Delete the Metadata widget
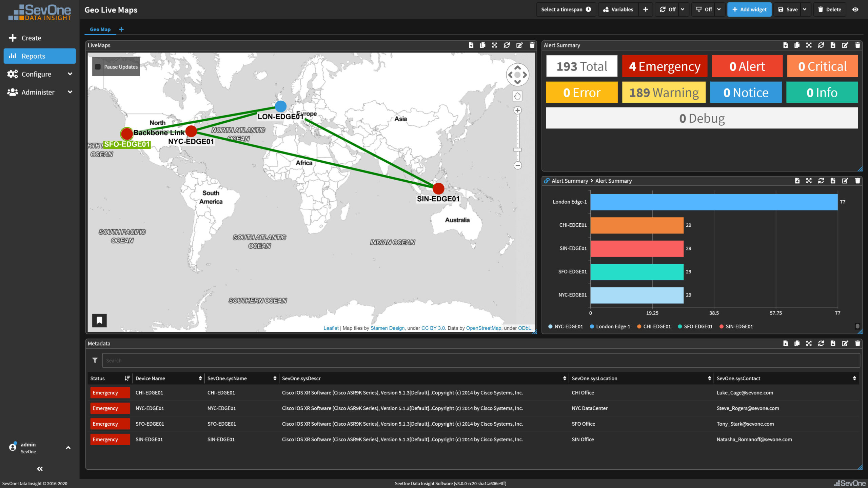The image size is (868, 488). pos(857,343)
